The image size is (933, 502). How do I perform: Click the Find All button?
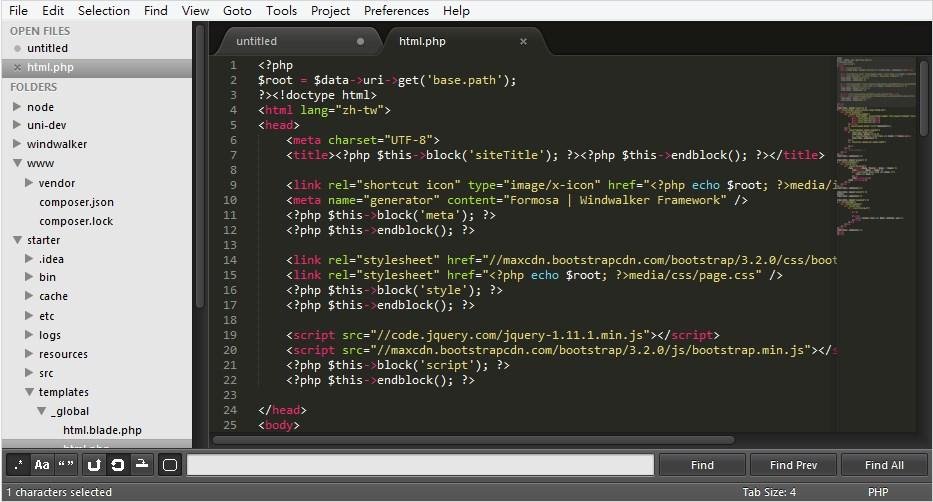click(x=884, y=465)
